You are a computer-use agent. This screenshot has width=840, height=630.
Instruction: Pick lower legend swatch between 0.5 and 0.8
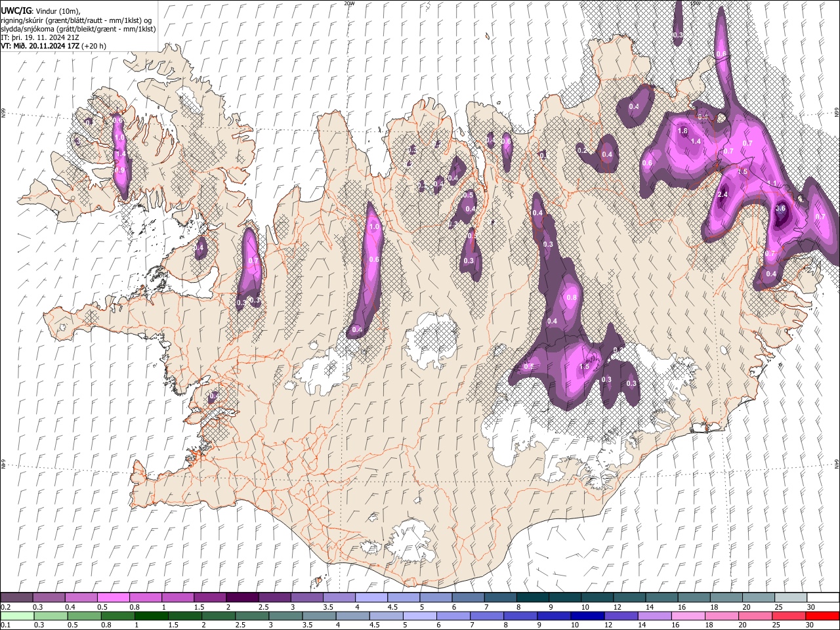tap(84, 616)
